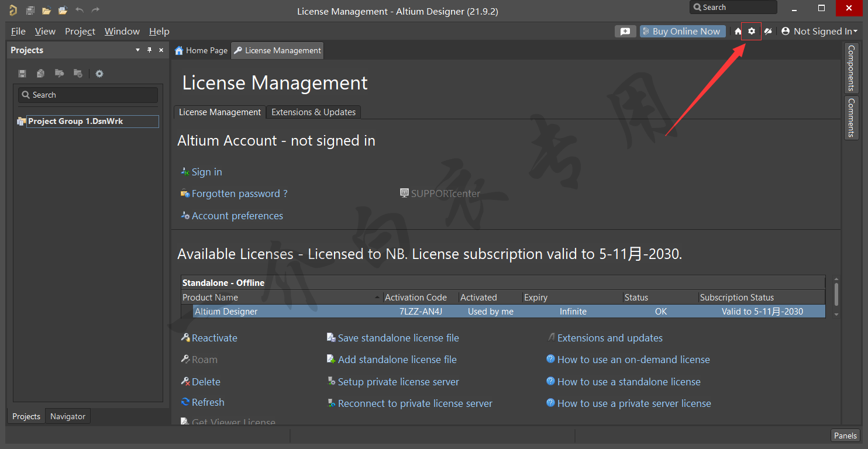Open the Comments side panel

851,118
